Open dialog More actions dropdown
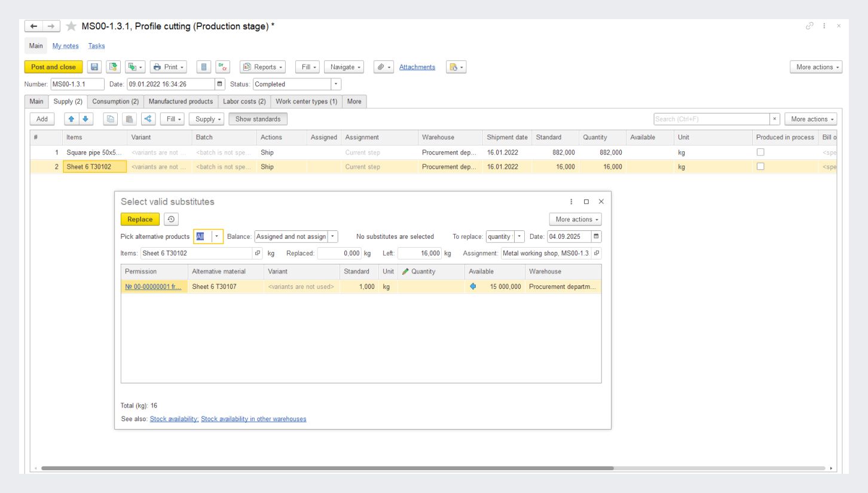Image resolution: width=868 pixels, height=493 pixels. [x=575, y=220]
